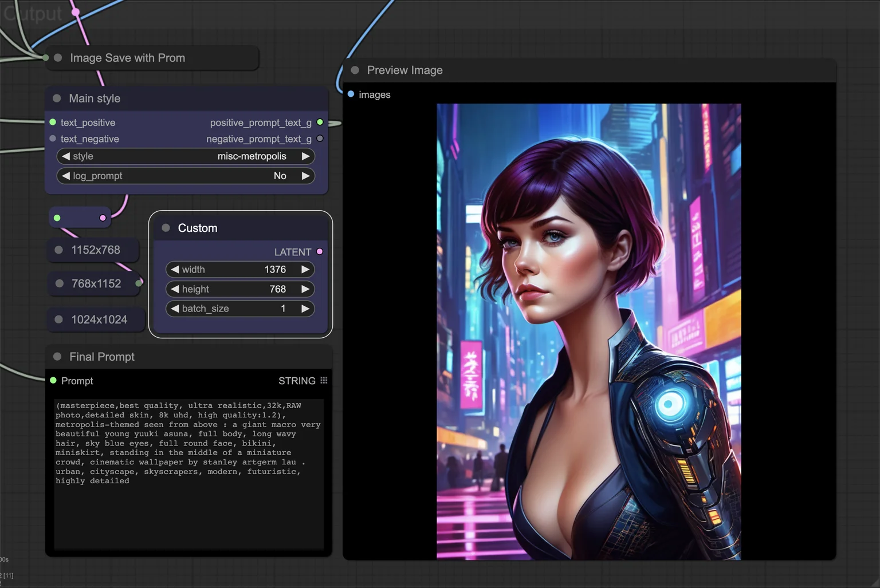The image size is (880, 588).
Task: Click the 1024x1024 node label
Action: 99,319
